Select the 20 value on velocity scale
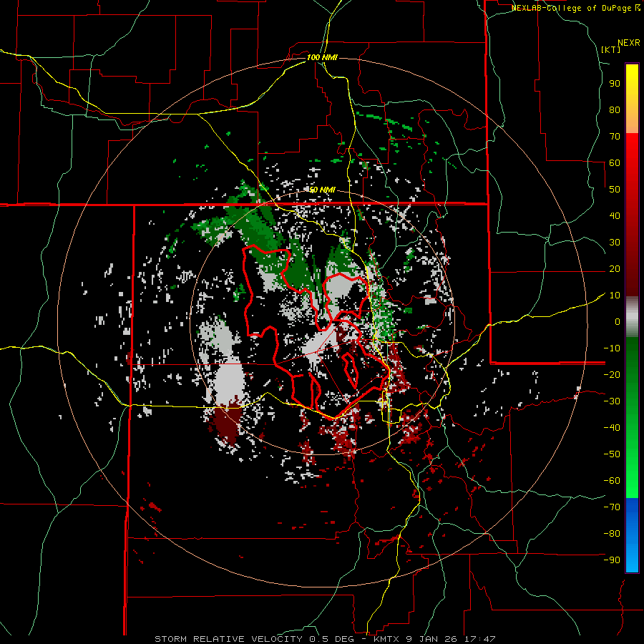The height and width of the screenshot is (644, 644). pyautogui.click(x=615, y=269)
